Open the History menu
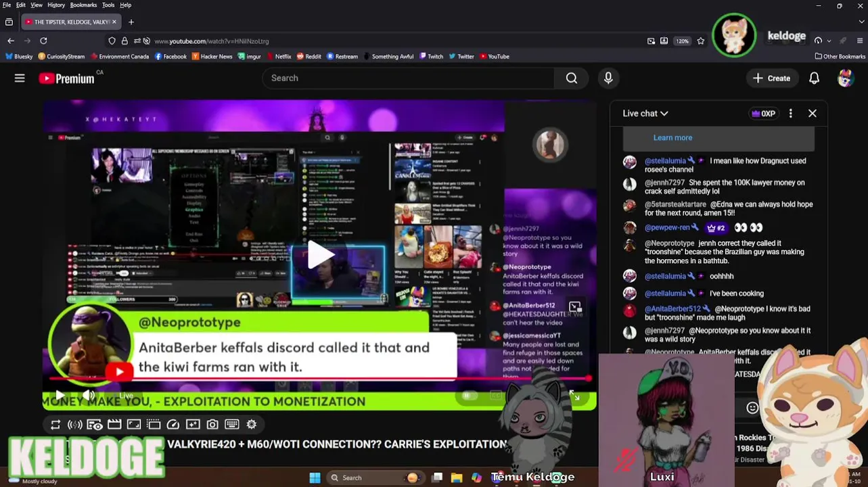Screen dimensions: 868x487 tap(56, 5)
